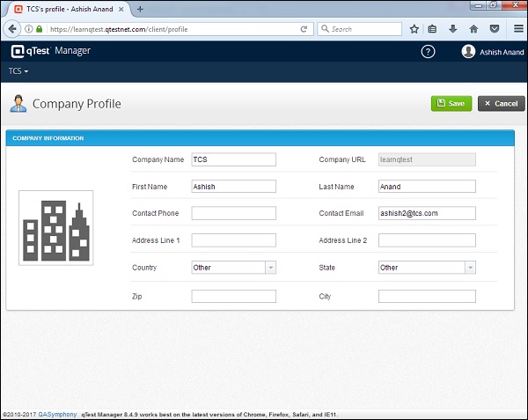Viewport: 528px width, 420px height.
Task: Open a new browser tab
Action: [x=140, y=9]
